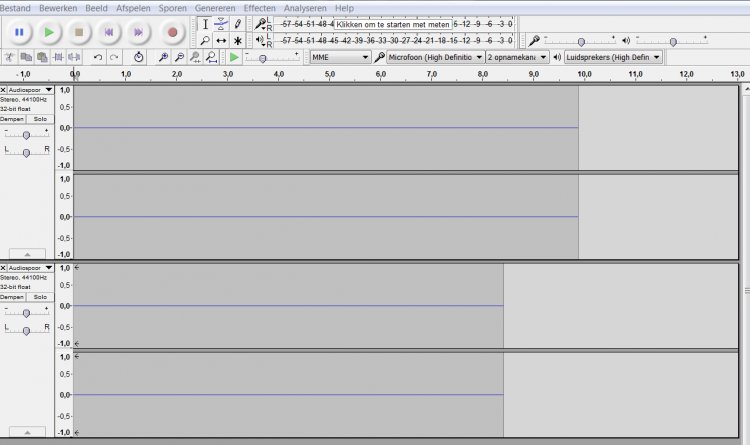The height and width of the screenshot is (445, 750).
Task: Skip to end of project
Action: pos(138,32)
